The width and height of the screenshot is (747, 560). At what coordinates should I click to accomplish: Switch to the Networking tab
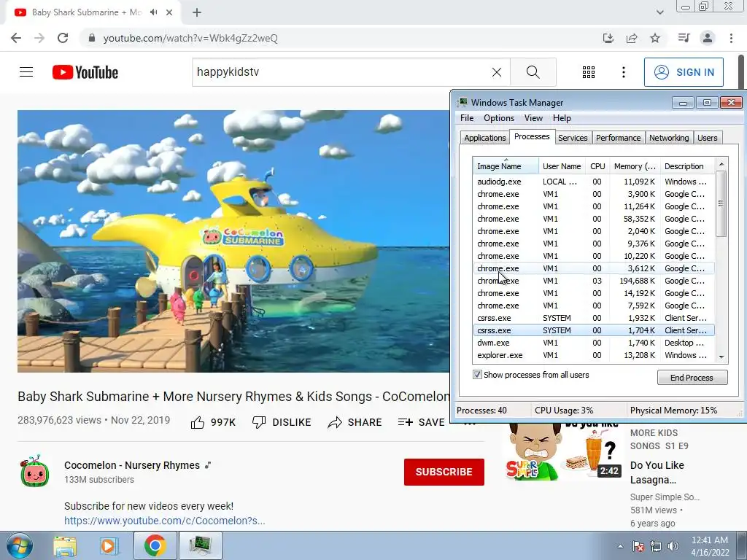(669, 138)
